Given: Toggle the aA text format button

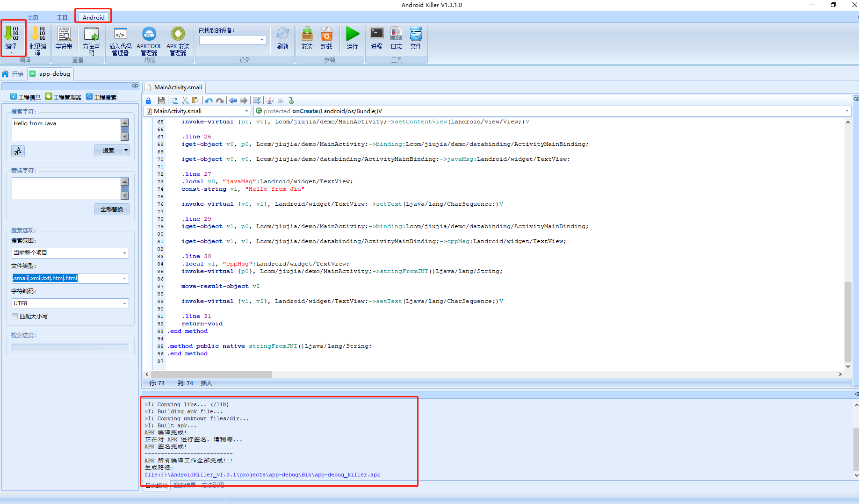Looking at the screenshot, I should coord(18,151).
